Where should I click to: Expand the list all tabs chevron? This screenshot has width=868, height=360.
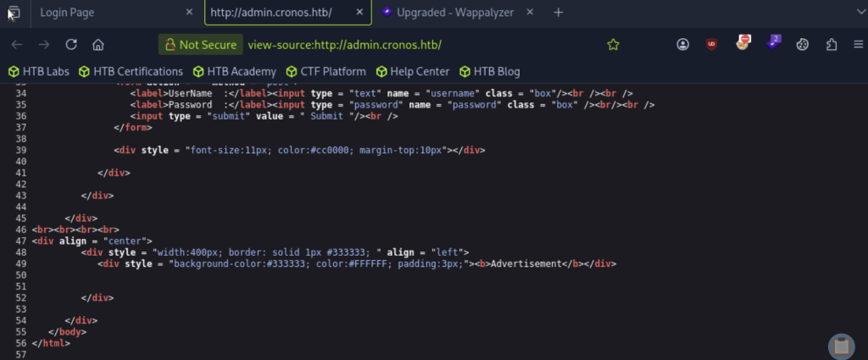click(x=860, y=12)
